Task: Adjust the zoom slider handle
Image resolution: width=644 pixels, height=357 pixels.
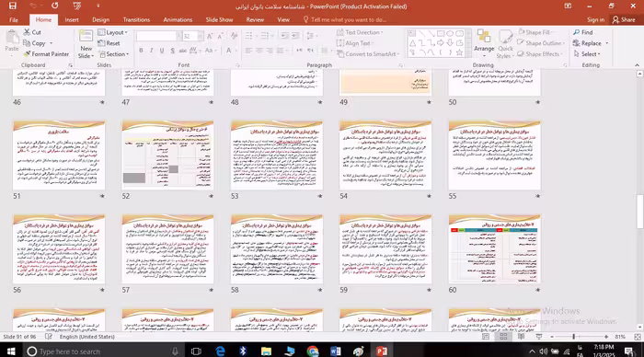Action: pyautogui.click(x=574, y=337)
